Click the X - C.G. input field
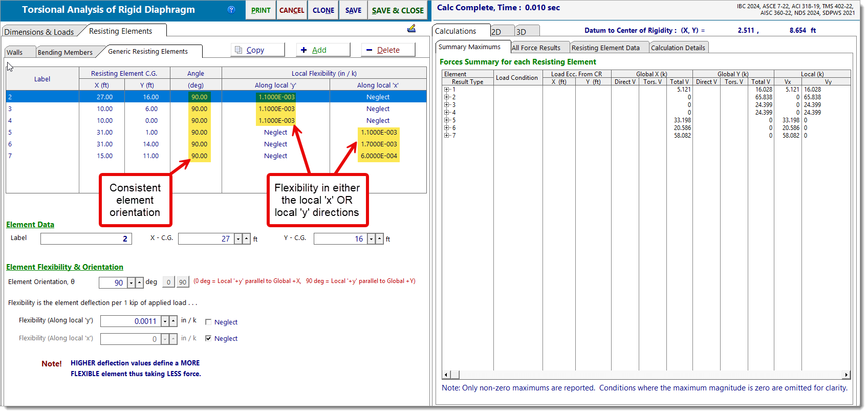This screenshot has width=868, height=414. pyautogui.click(x=206, y=239)
